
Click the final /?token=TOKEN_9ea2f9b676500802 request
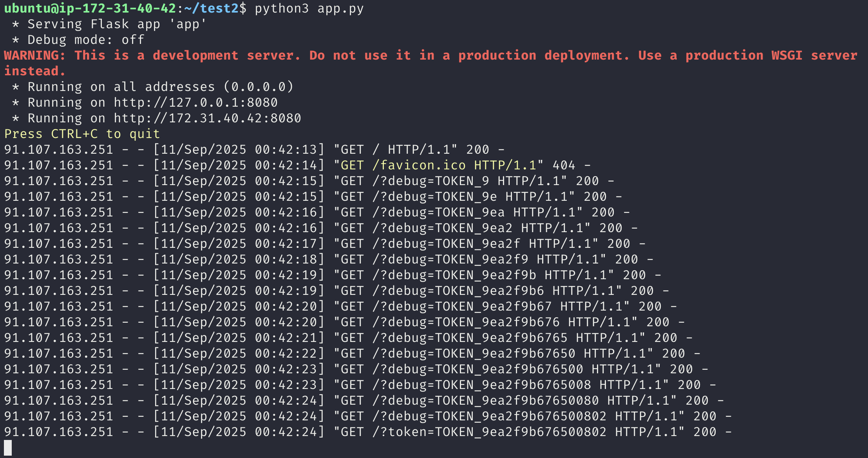489,432
